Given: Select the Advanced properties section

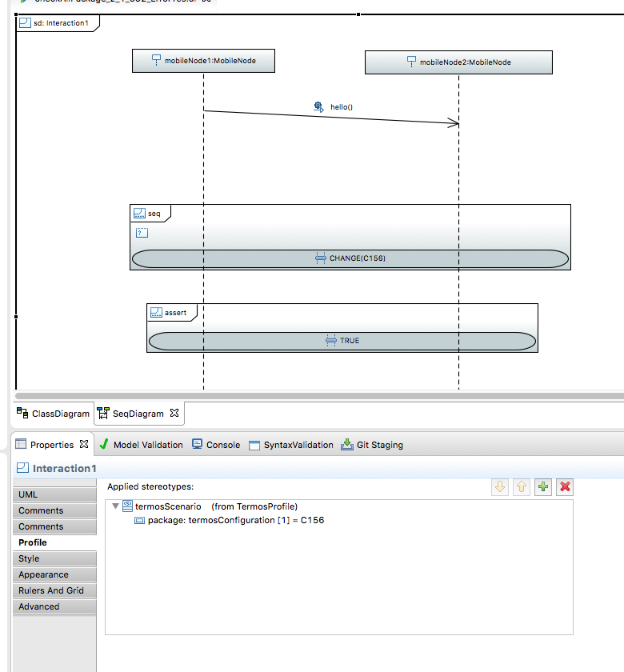Looking at the screenshot, I should point(54,607).
